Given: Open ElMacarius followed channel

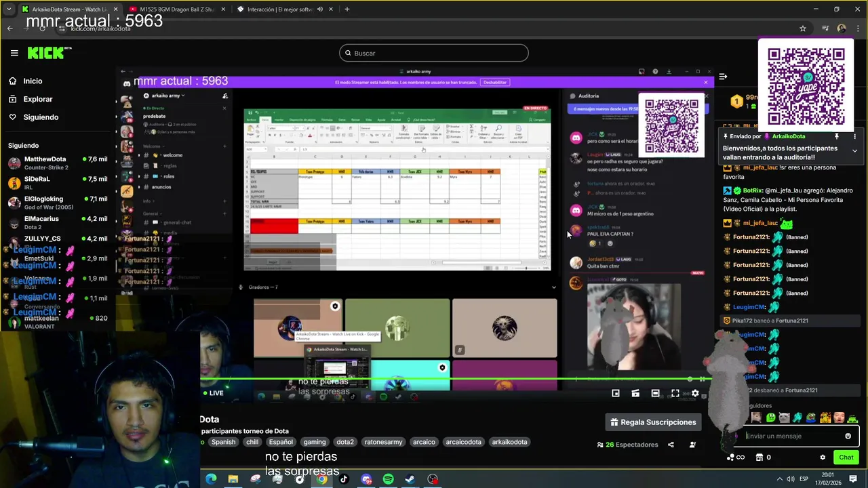Looking at the screenshot, I should (58, 222).
